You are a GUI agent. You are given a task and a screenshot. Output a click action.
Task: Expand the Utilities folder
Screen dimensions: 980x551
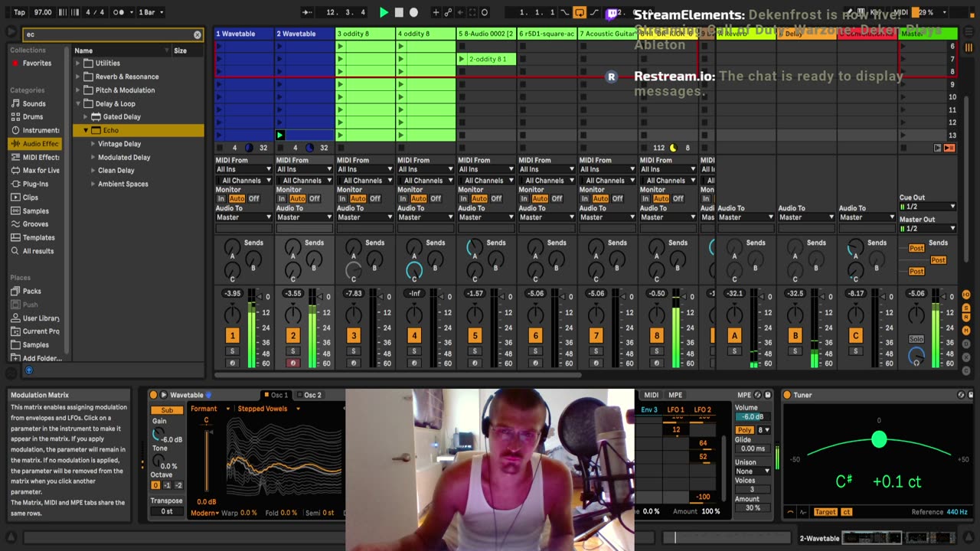point(77,64)
